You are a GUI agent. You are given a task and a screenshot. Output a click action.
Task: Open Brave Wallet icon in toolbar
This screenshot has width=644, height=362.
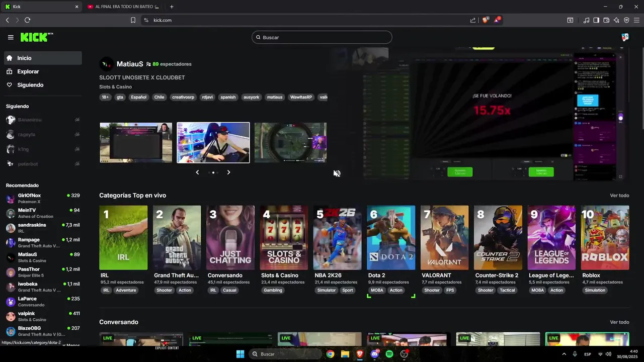coord(606,20)
